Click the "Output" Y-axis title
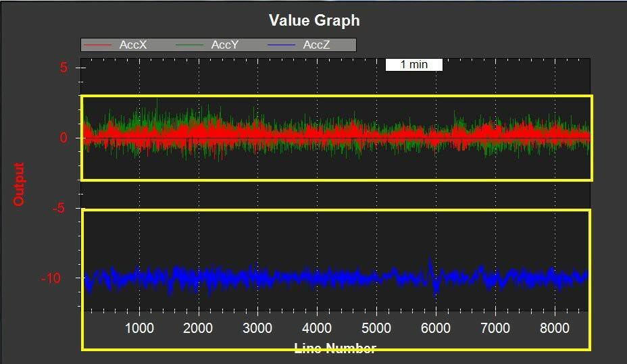 [18, 184]
